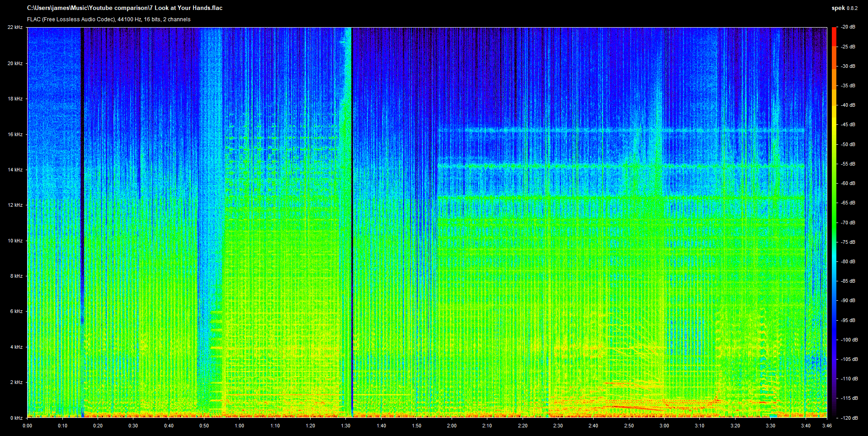
Task: Click the 10 kHz frequency axis label
Action: point(15,241)
